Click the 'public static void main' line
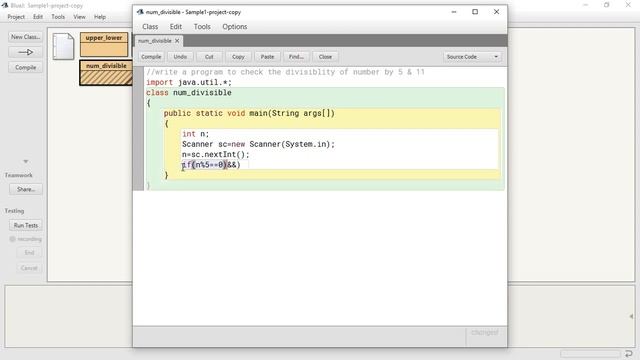 249,113
